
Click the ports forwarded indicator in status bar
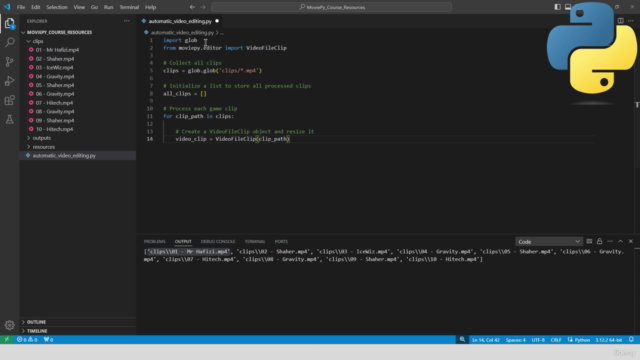click(x=48, y=340)
